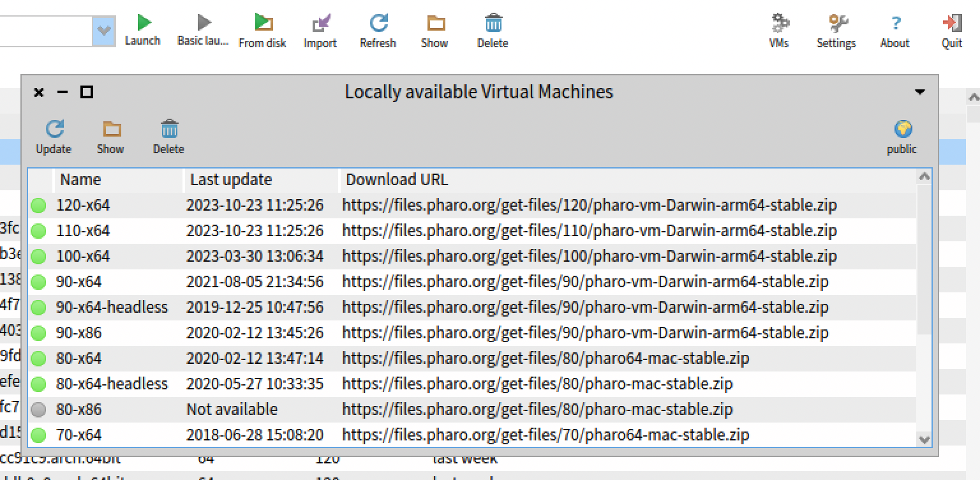Open the launcher Settings

pyautogui.click(x=836, y=24)
